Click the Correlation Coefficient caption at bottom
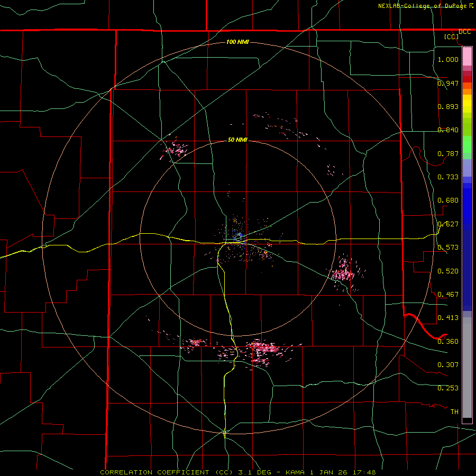476x476 pixels. click(x=238, y=472)
